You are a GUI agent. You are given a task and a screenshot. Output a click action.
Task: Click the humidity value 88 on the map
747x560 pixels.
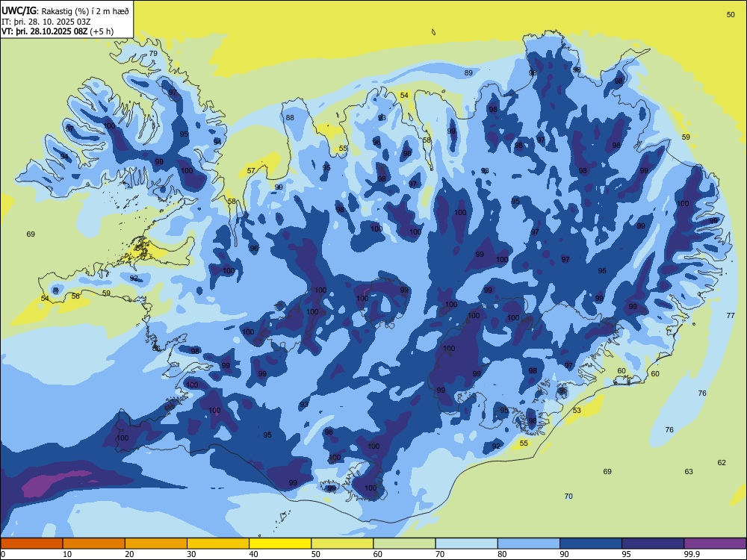tap(290, 118)
